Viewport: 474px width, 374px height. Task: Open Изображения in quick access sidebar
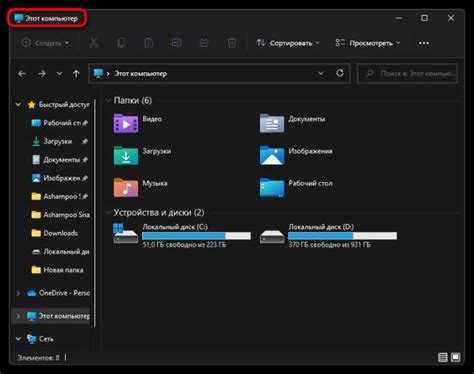click(59, 178)
